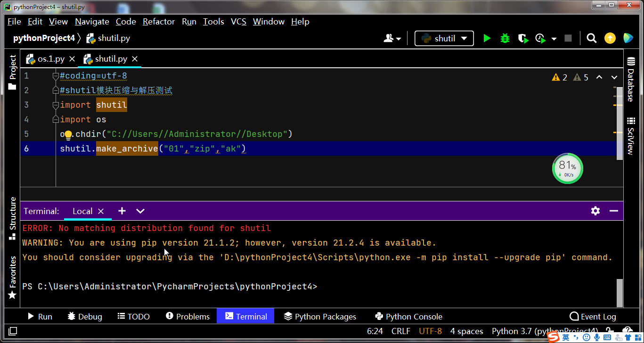Viewport: 644px width, 343px height.
Task: Start debugging with the green bug icon
Action: coord(505,38)
